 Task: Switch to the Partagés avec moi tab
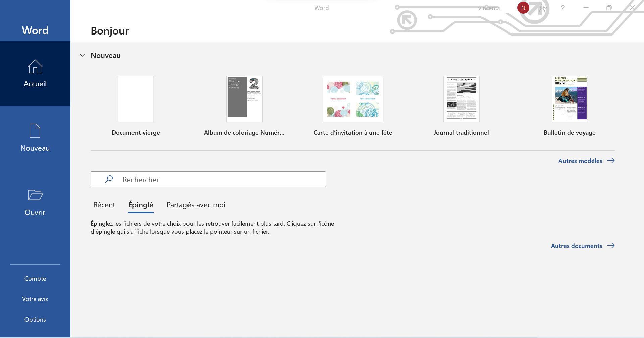tap(196, 205)
